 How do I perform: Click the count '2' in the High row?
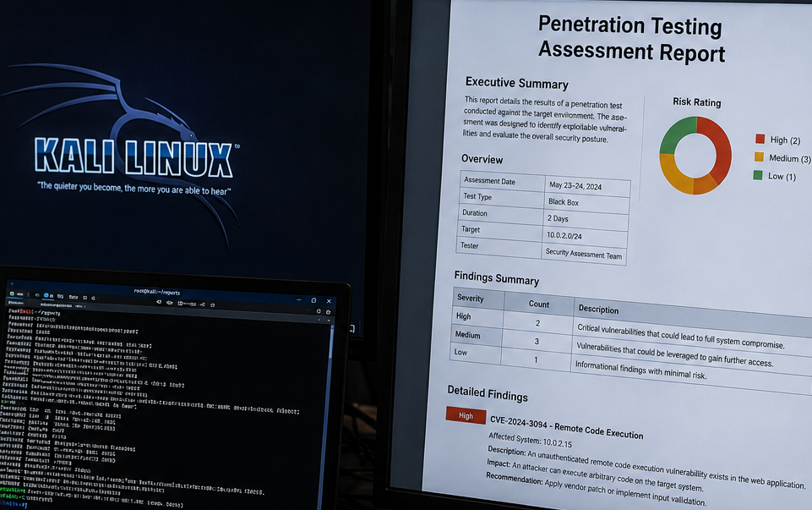click(537, 323)
